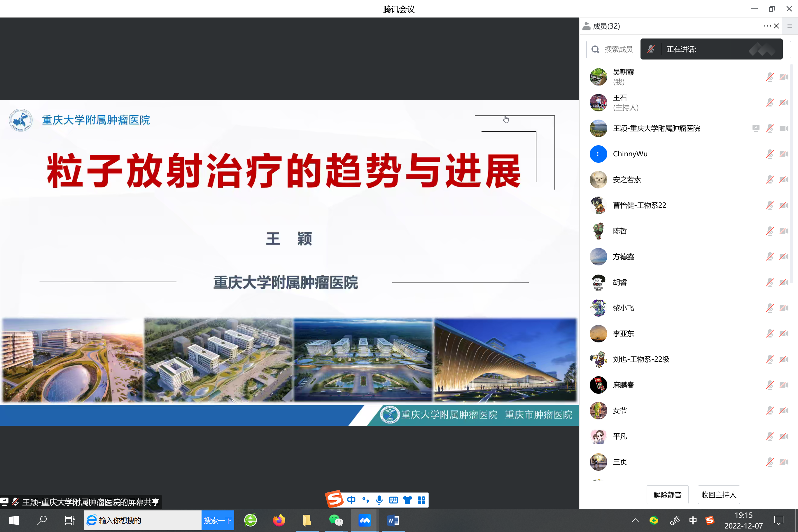Screen dimensions: 798x532
Task: Click camera icon for 平凡
Action: (x=784, y=436)
